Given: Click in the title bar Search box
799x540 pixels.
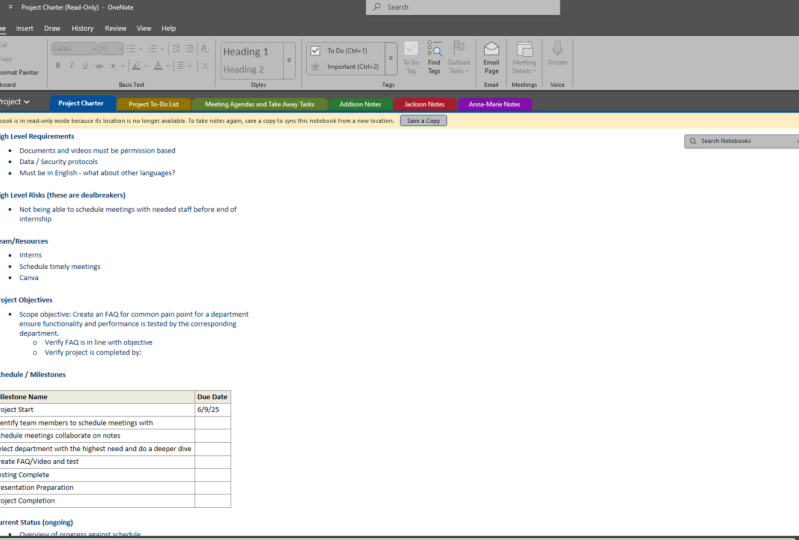Looking at the screenshot, I should 463,7.
